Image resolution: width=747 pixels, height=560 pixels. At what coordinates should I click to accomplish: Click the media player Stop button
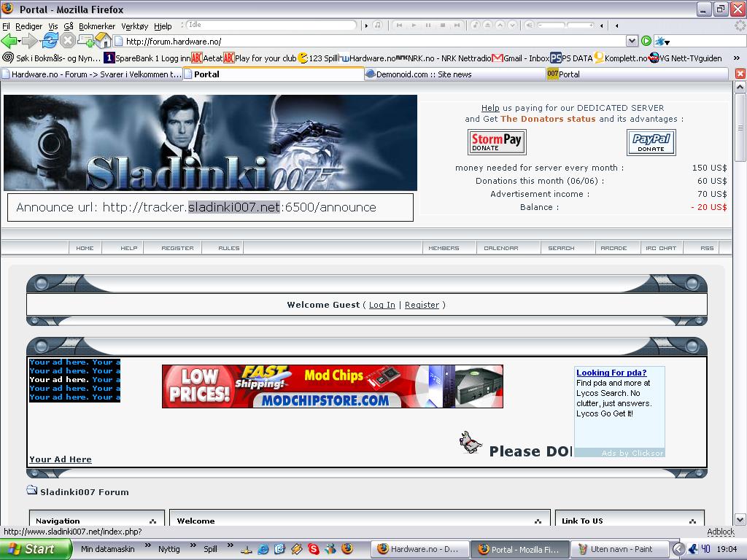pos(443,26)
